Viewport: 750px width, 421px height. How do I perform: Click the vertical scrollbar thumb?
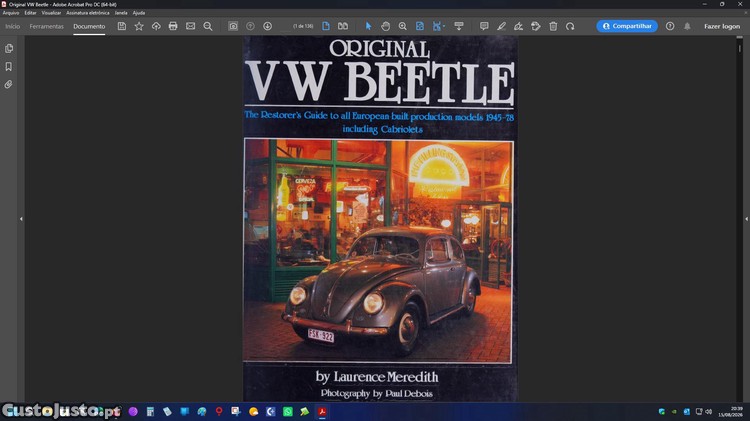pyautogui.click(x=739, y=48)
